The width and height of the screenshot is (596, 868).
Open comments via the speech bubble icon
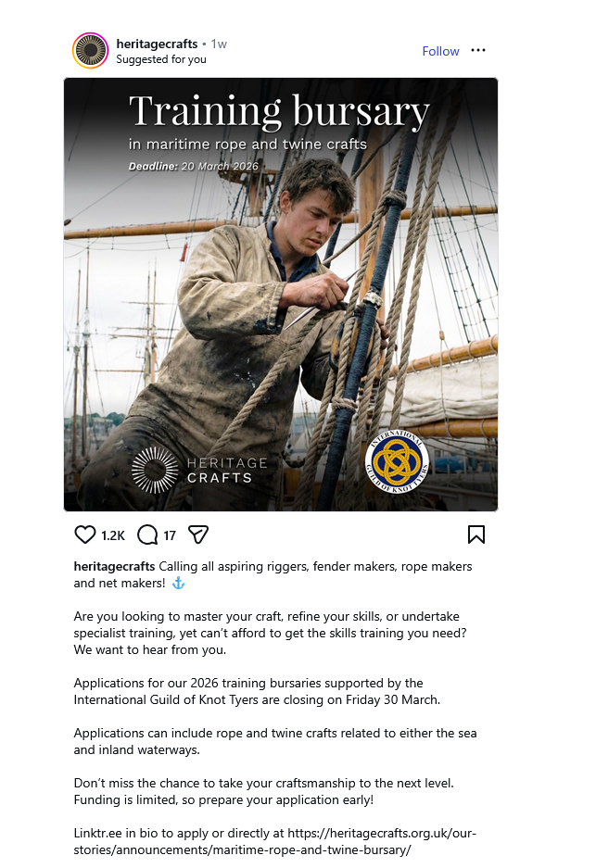pos(147,535)
